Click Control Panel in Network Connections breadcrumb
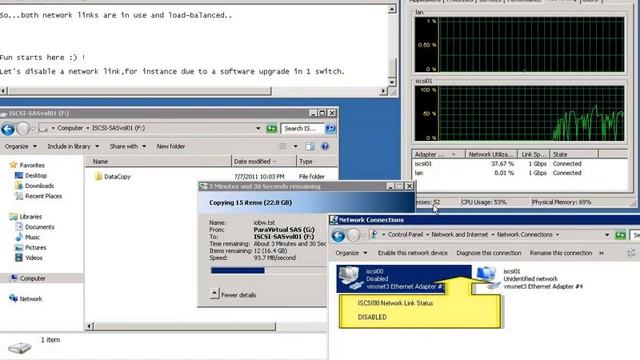The image size is (640, 360). [405, 235]
